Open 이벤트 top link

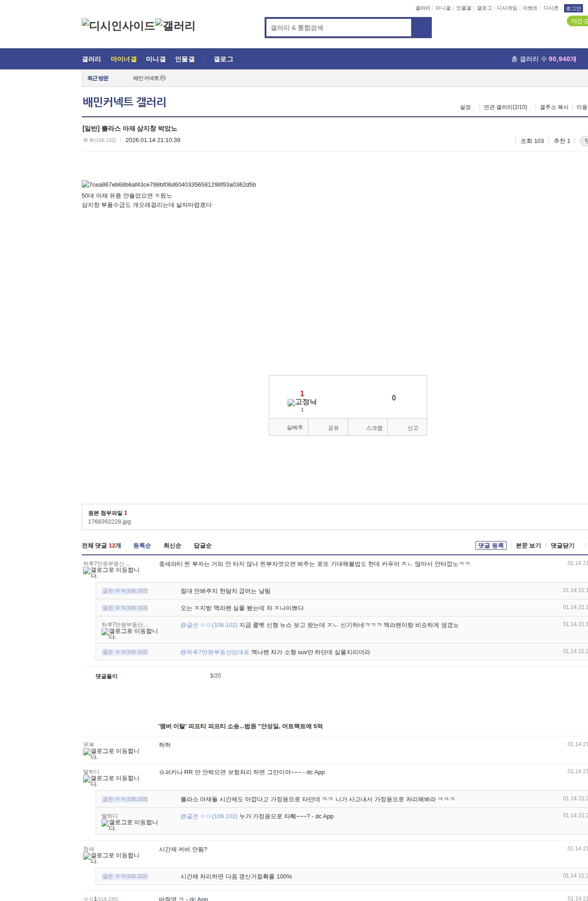tap(530, 8)
